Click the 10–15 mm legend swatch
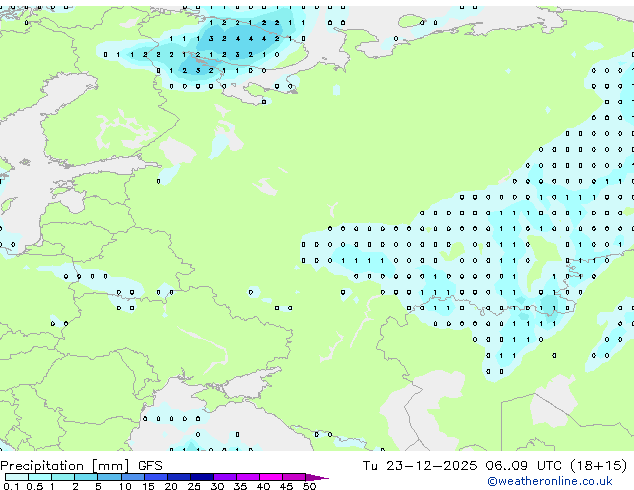 tap(132, 477)
